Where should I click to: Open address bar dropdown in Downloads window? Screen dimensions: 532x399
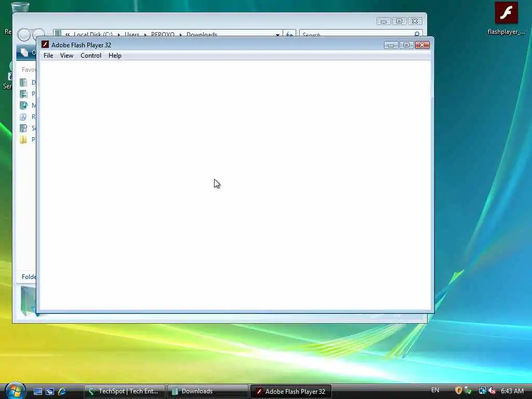coord(277,34)
